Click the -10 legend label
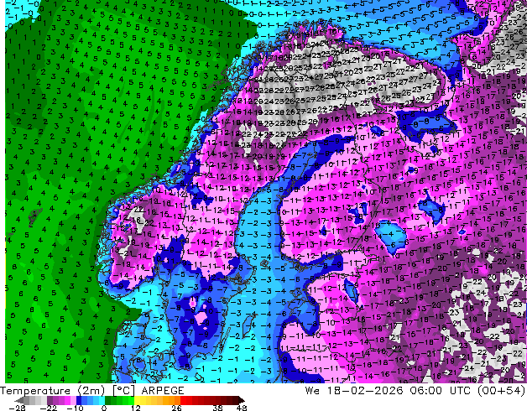Viewport: 532px width, 411px height. 75,408
